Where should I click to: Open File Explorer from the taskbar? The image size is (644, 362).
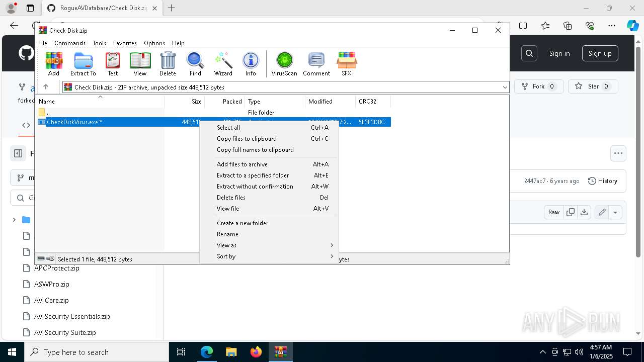tap(231, 352)
